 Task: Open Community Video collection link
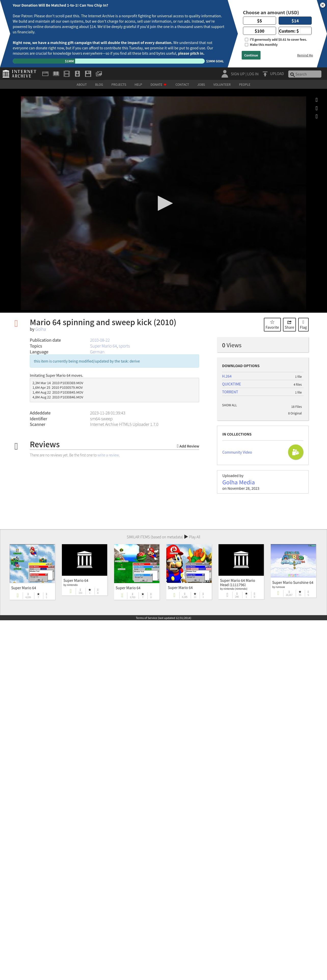pos(237,452)
